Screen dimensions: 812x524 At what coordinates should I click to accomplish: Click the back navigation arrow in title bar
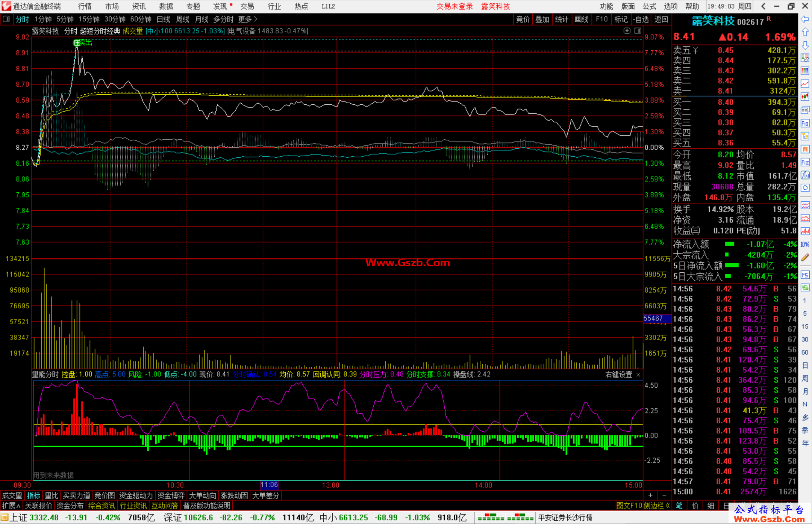pos(763,6)
